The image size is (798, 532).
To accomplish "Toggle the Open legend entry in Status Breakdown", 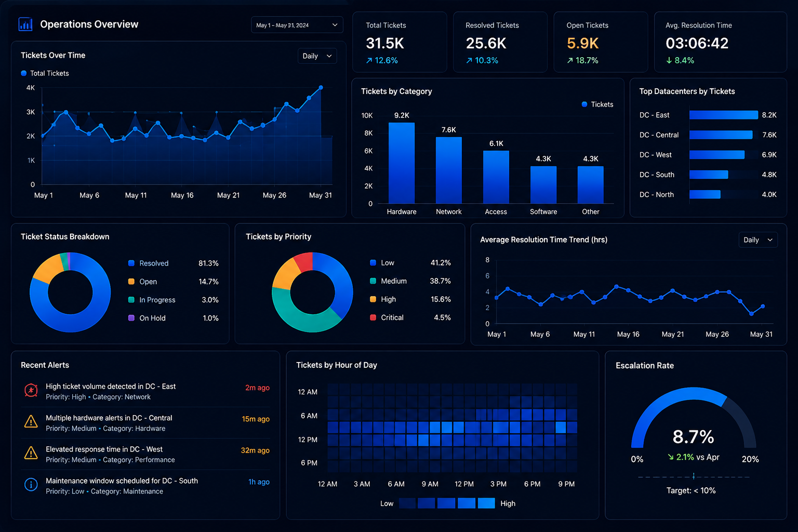I will [143, 282].
